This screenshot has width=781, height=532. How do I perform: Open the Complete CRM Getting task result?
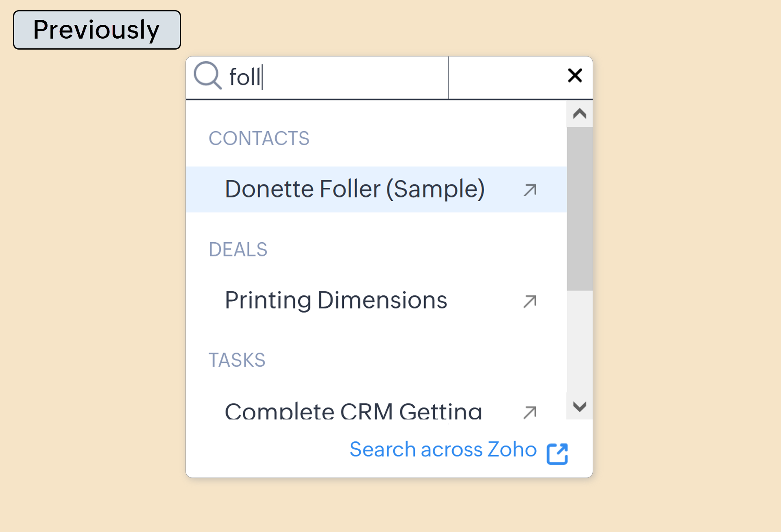(353, 411)
